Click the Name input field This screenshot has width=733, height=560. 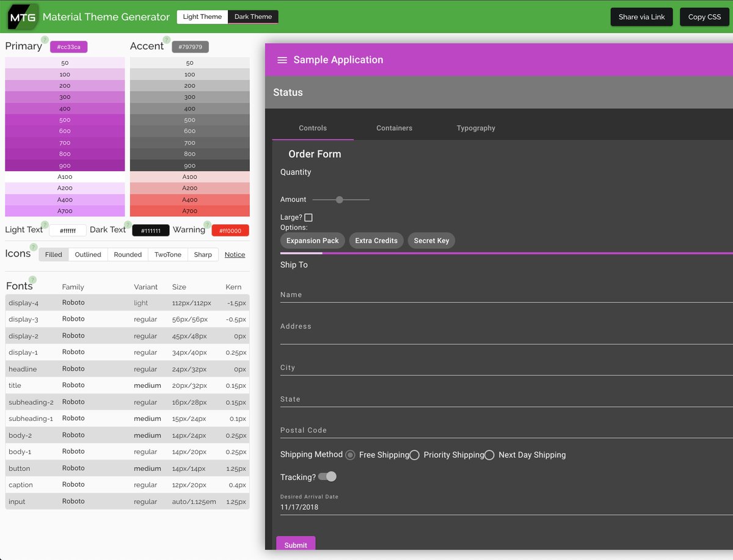pos(506,295)
